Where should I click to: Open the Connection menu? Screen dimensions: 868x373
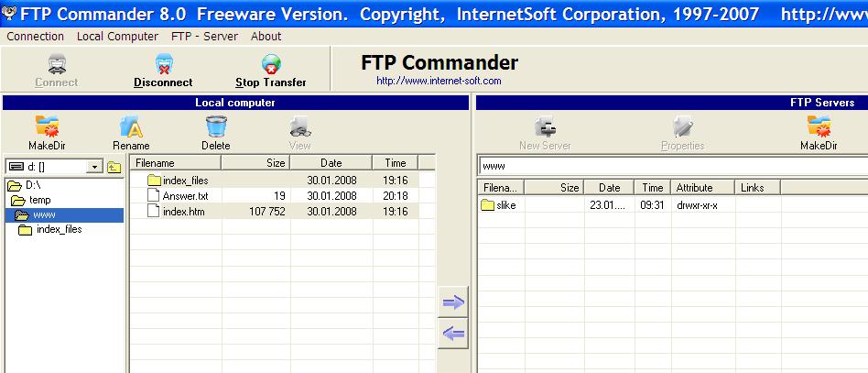(x=36, y=37)
